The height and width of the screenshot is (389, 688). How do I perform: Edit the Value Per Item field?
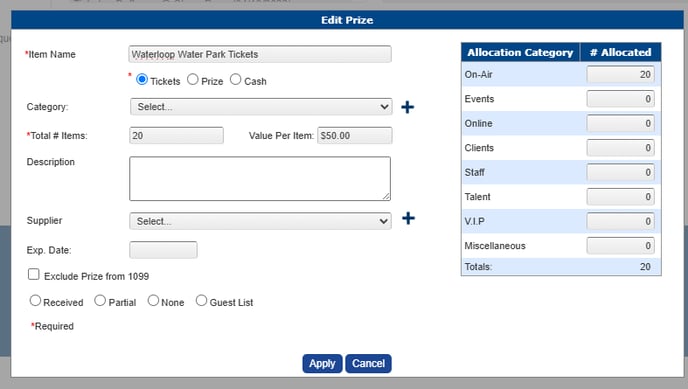click(355, 136)
